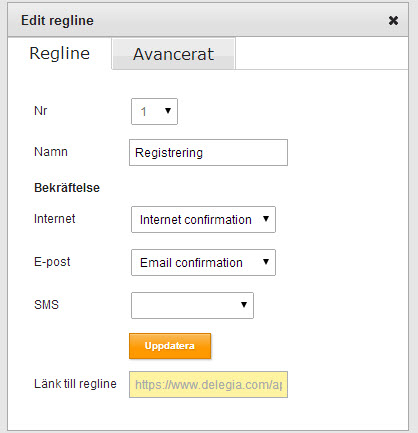Click inside the Namn text field

tap(208, 153)
